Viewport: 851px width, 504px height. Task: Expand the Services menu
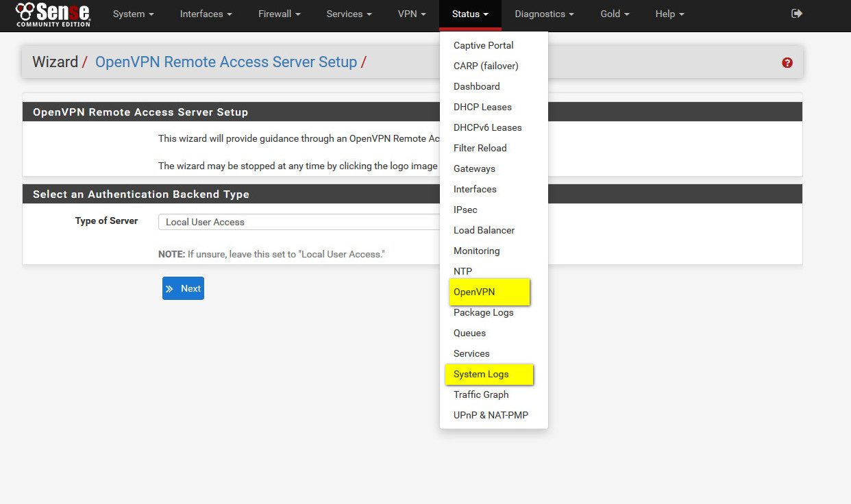349,14
